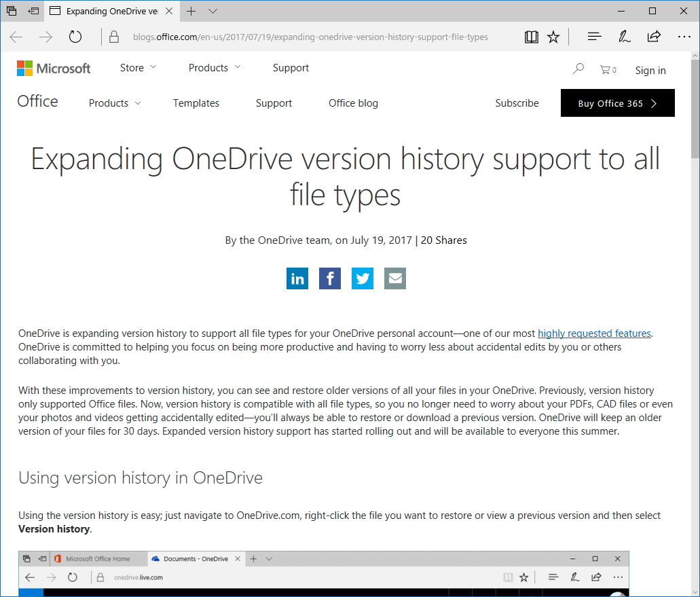This screenshot has width=700, height=597.
Task: Open Office Support menu item
Action: [x=274, y=103]
